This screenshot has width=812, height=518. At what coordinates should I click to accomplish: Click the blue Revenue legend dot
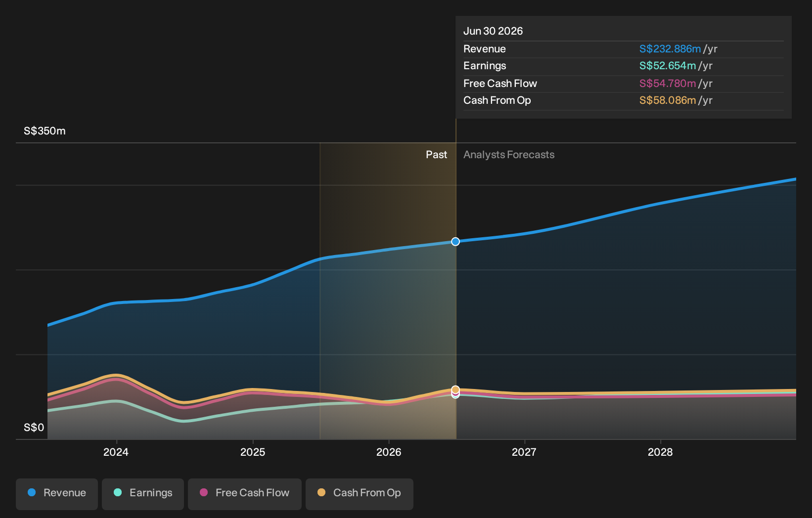(x=32, y=492)
